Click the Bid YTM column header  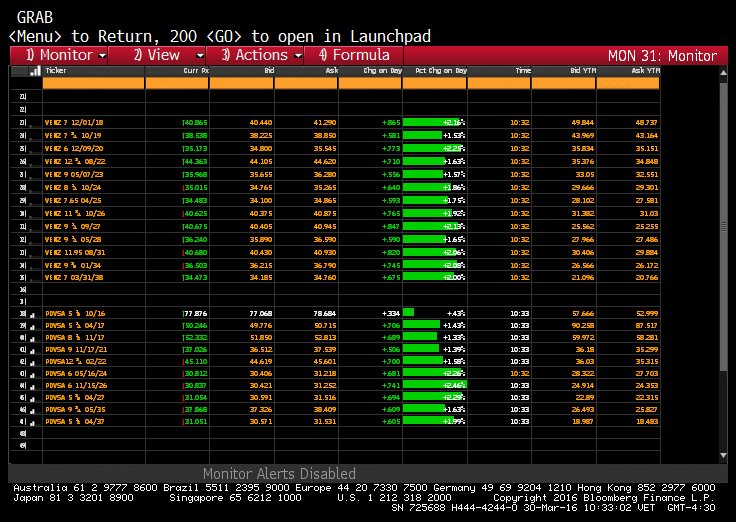[x=564, y=71]
